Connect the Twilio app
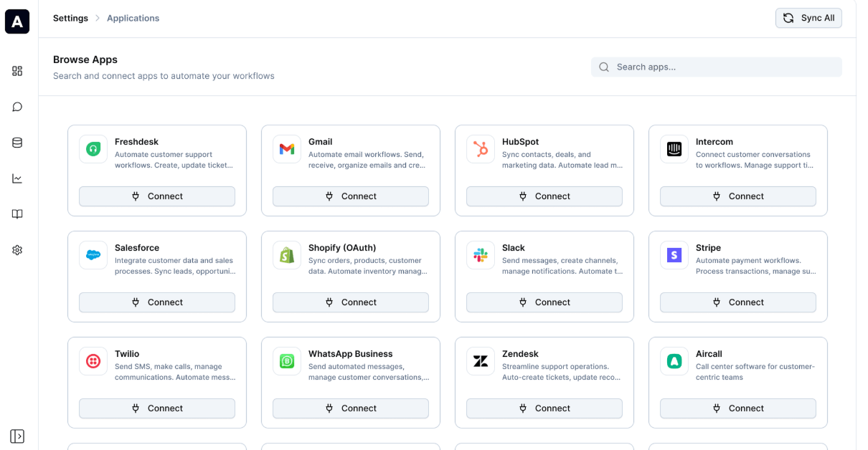Screen dimensions: 868x450 click(x=157, y=408)
